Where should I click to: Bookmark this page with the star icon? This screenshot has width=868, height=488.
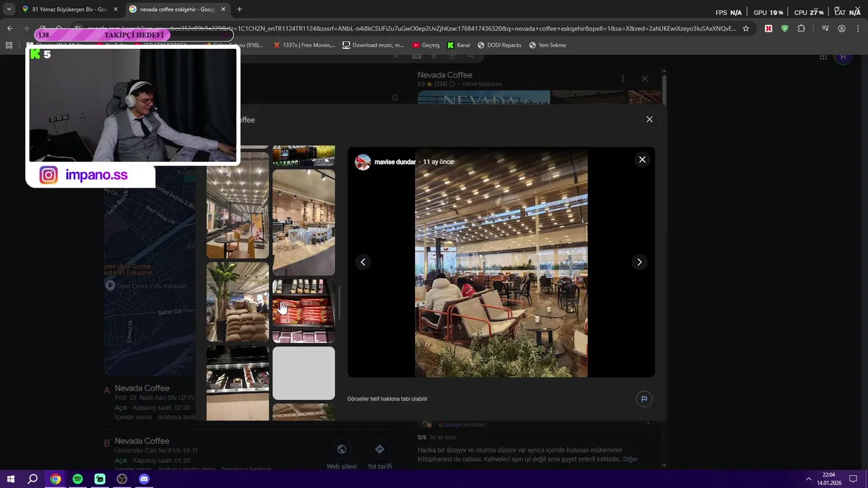pos(746,28)
